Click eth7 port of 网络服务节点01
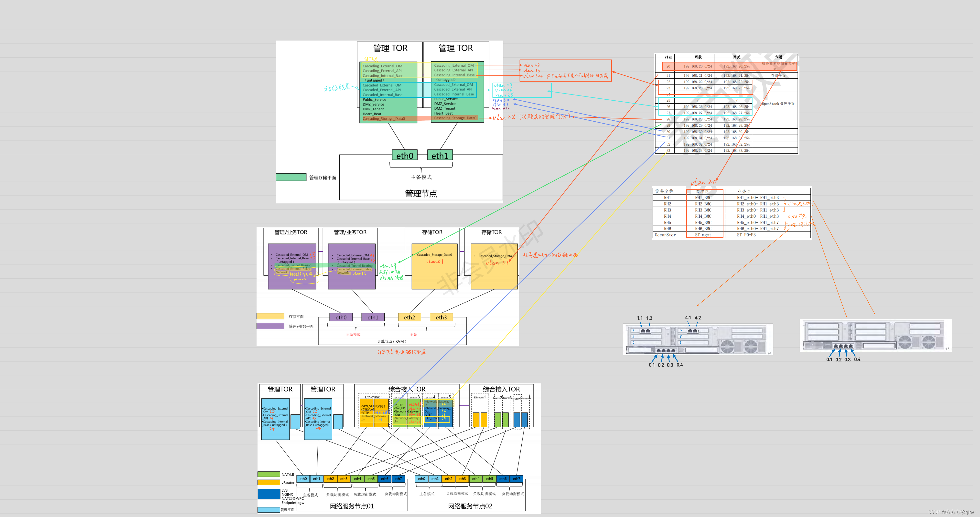980x517 pixels. point(398,479)
